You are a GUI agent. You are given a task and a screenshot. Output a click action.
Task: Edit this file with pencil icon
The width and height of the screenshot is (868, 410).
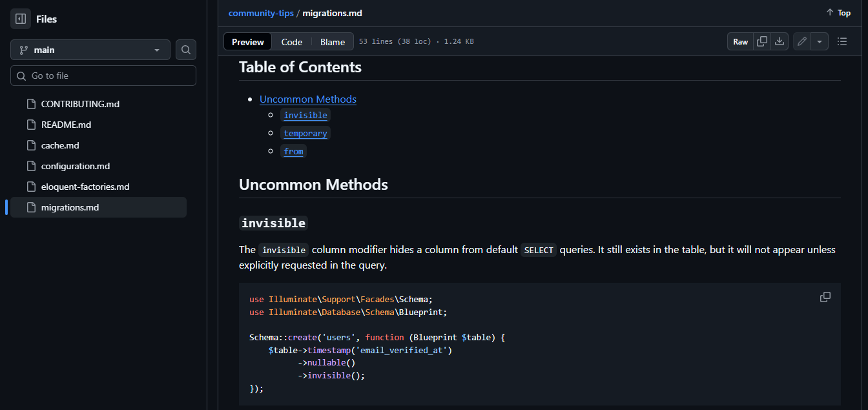(x=802, y=41)
